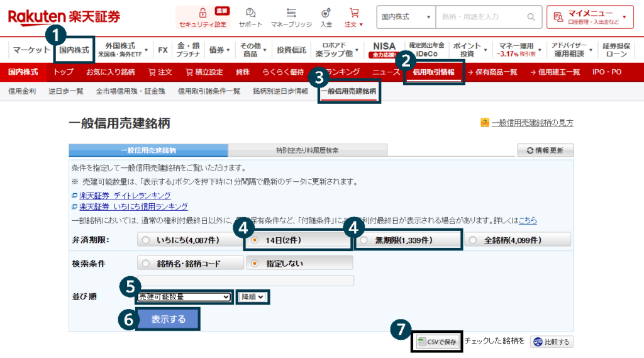Select the 銘柄名・銘柄コード radio button

tap(146, 264)
